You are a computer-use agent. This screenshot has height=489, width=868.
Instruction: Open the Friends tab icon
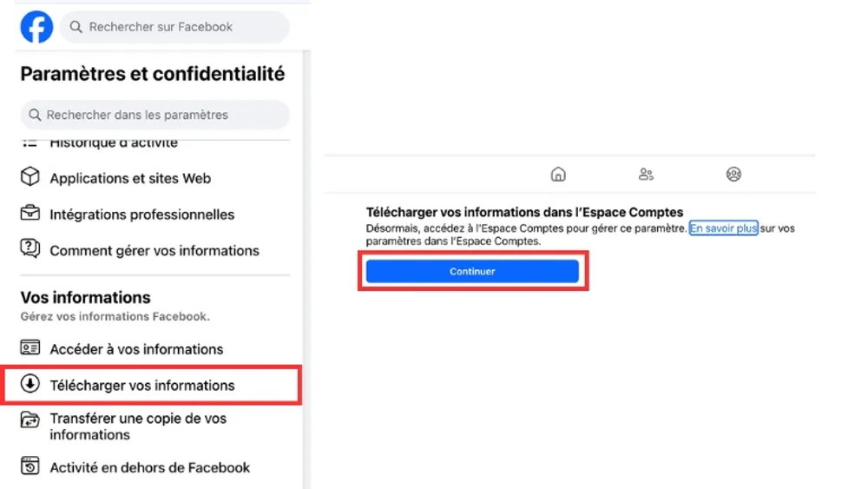pyautogui.click(x=646, y=175)
